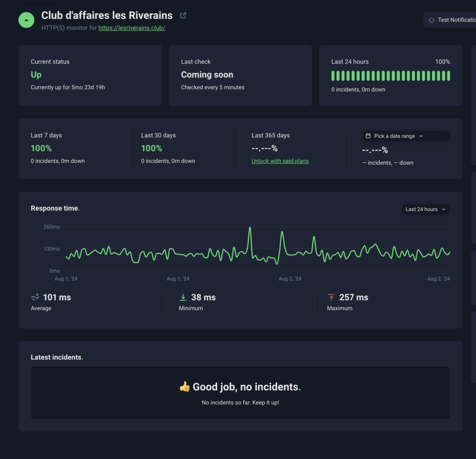Click the Last 30 days 100% value
Image resolution: width=476 pixels, height=459 pixels.
tap(152, 148)
